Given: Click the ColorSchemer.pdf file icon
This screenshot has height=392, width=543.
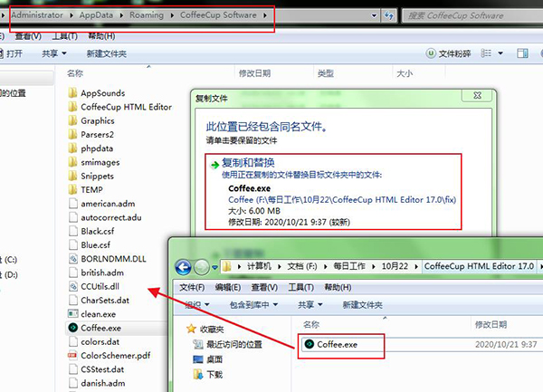Looking at the screenshot, I should [72, 355].
